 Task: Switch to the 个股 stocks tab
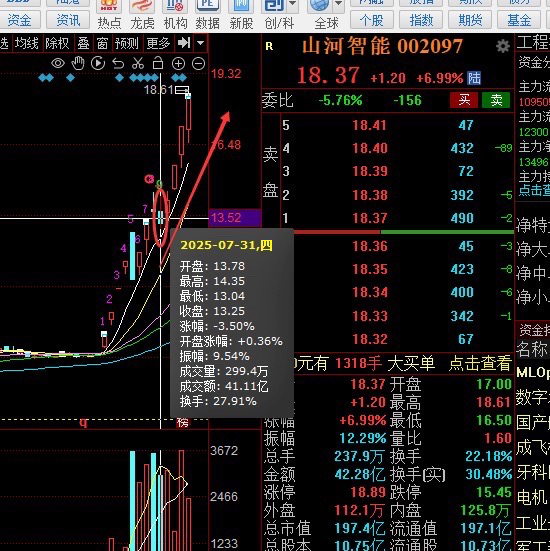click(372, 20)
